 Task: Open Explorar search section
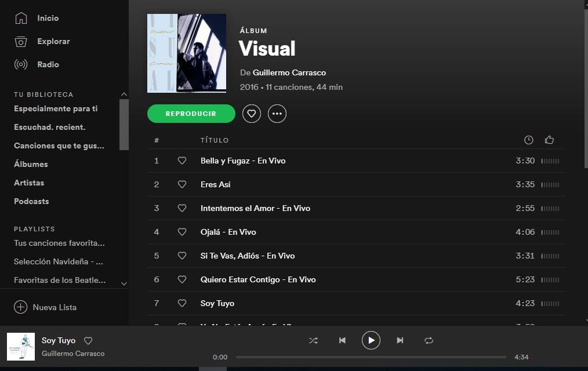20,41
